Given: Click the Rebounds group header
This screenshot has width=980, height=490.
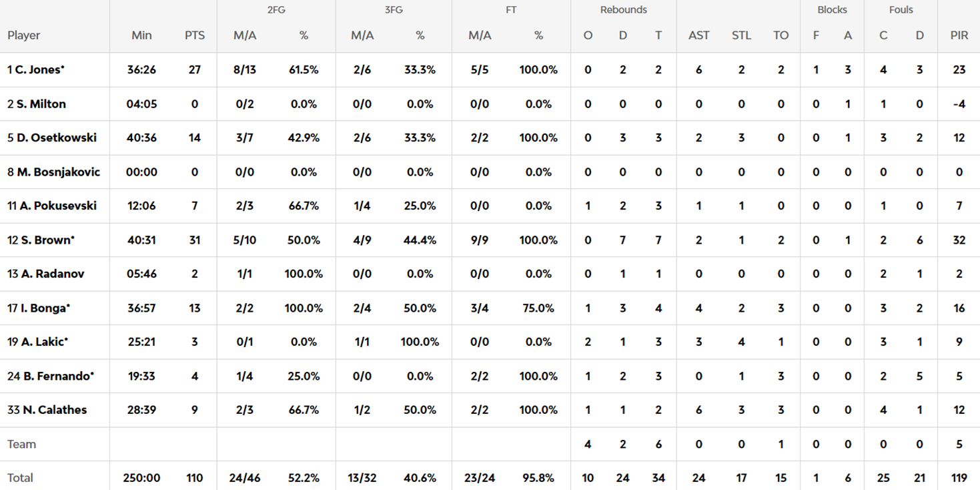Looking at the screenshot, I should [623, 10].
